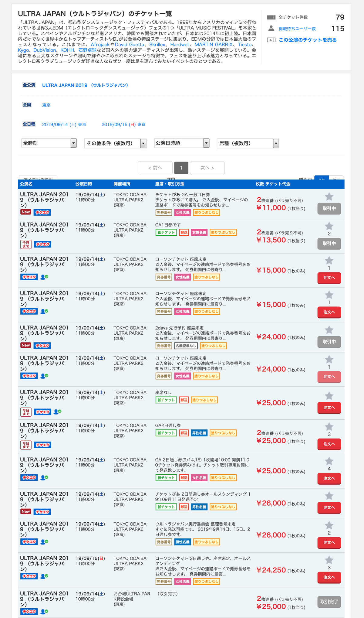
Task: Select the 全国 region filter
Action: [x=27, y=105]
